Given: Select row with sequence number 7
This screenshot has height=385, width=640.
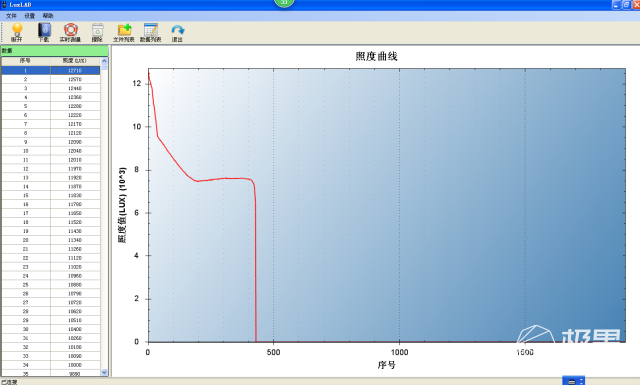Looking at the screenshot, I should [51, 124].
